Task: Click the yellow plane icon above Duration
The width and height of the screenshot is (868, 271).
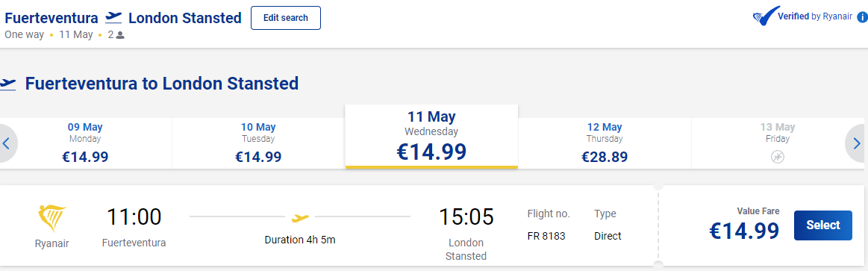Action: pyautogui.click(x=300, y=217)
